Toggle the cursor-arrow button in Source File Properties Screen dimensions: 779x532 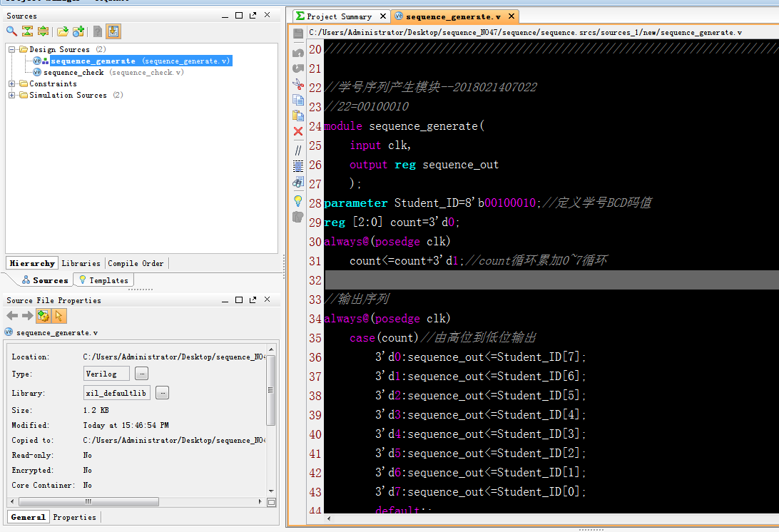pos(59,316)
